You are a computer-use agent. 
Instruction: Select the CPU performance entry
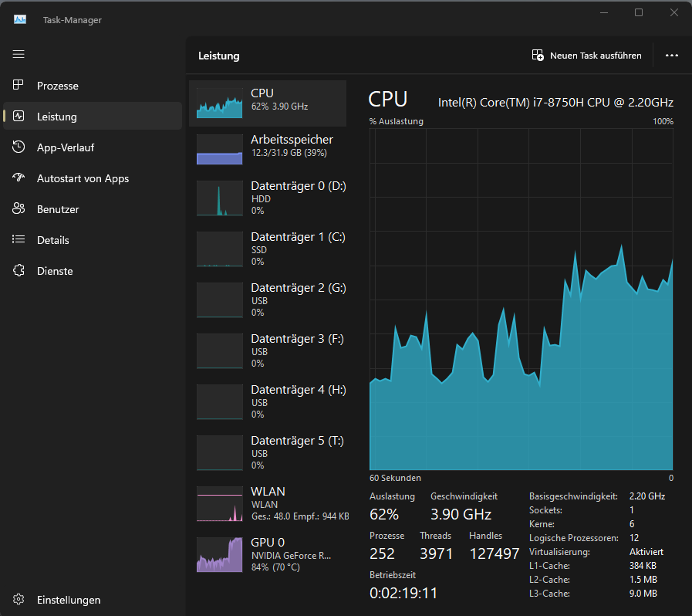[267, 103]
